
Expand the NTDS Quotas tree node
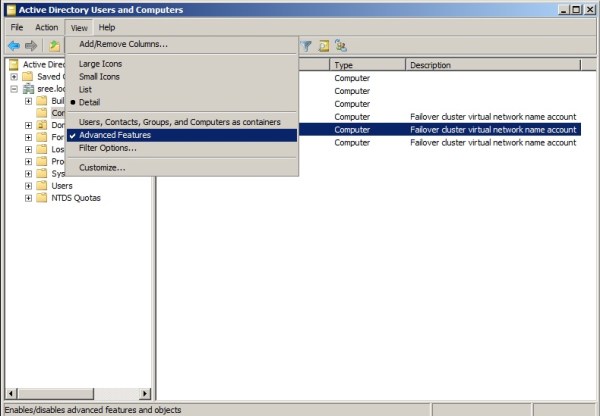click(29, 197)
